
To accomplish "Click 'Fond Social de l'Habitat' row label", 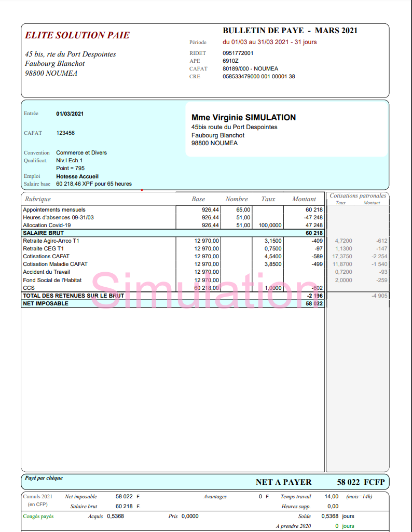I will tap(52, 280).
